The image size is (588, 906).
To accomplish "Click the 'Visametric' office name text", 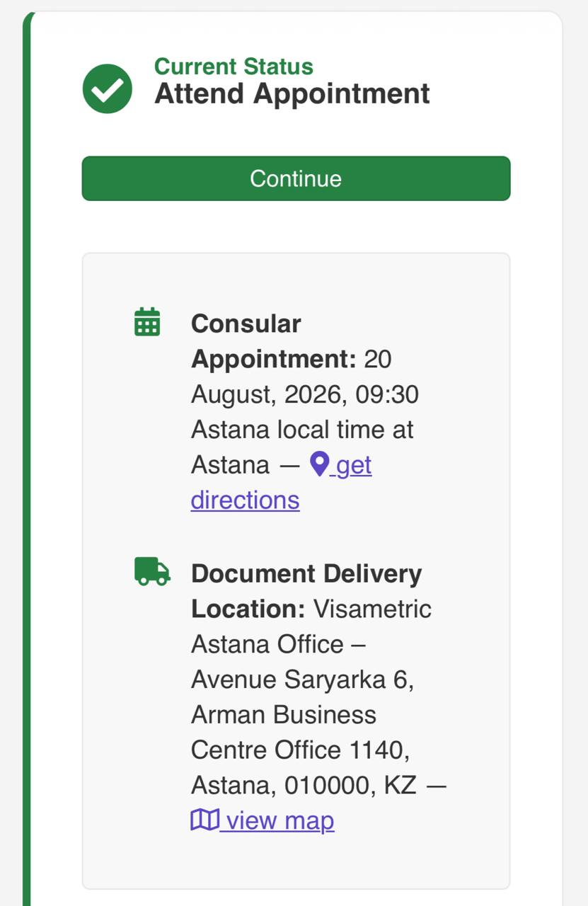I will [372, 609].
